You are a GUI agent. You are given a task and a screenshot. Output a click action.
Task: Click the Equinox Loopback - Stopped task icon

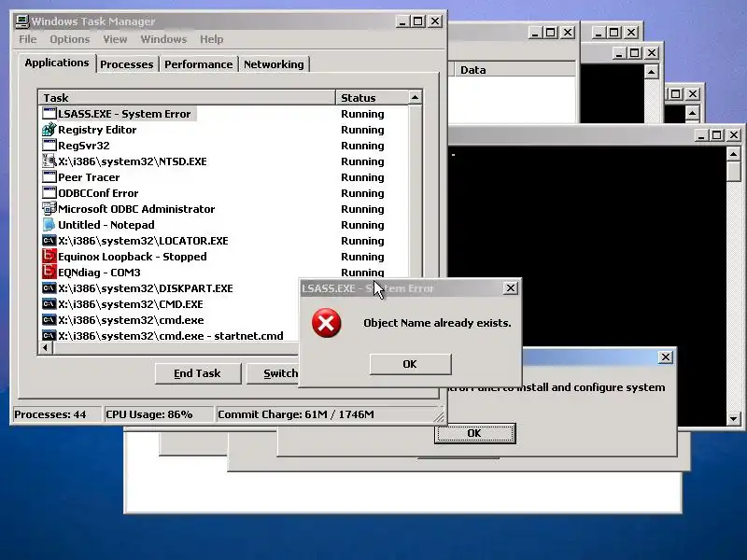pos(49,256)
